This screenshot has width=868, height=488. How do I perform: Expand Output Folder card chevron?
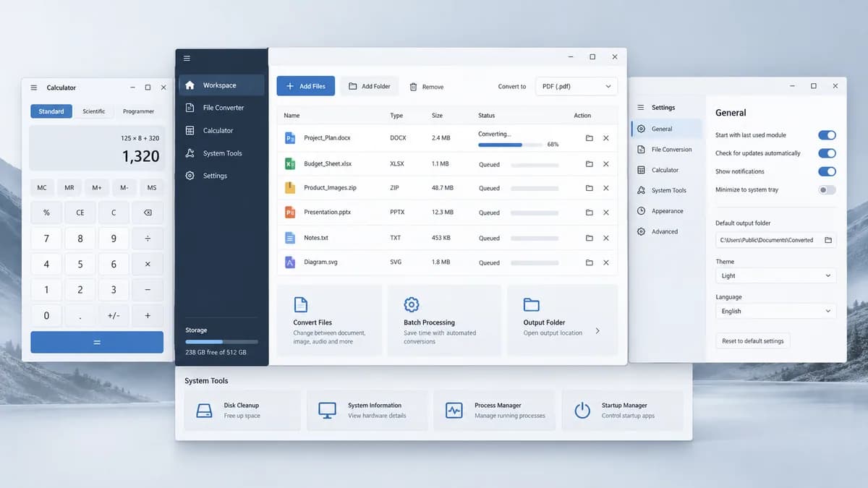[597, 330]
